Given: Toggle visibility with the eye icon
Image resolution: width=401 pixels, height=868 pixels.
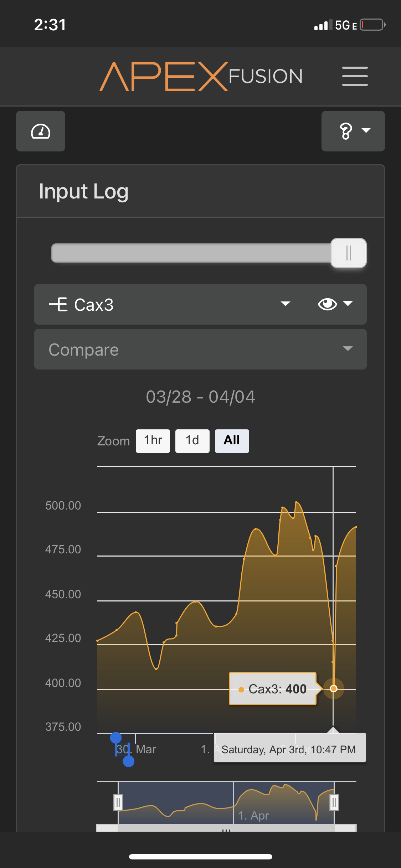Looking at the screenshot, I should [327, 304].
